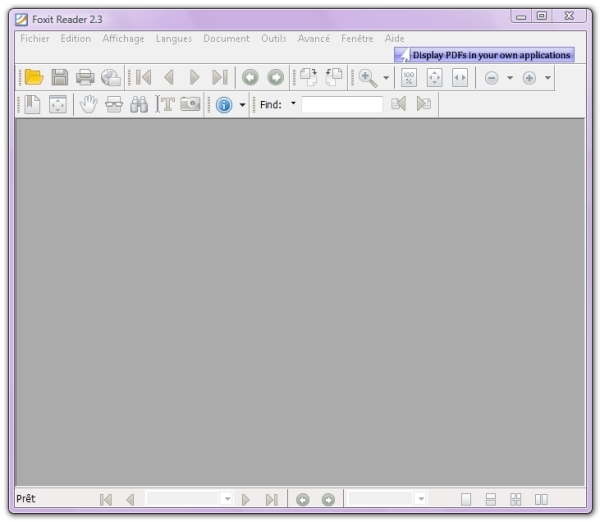
Task: Click status bar last page button
Action: (x=272, y=499)
